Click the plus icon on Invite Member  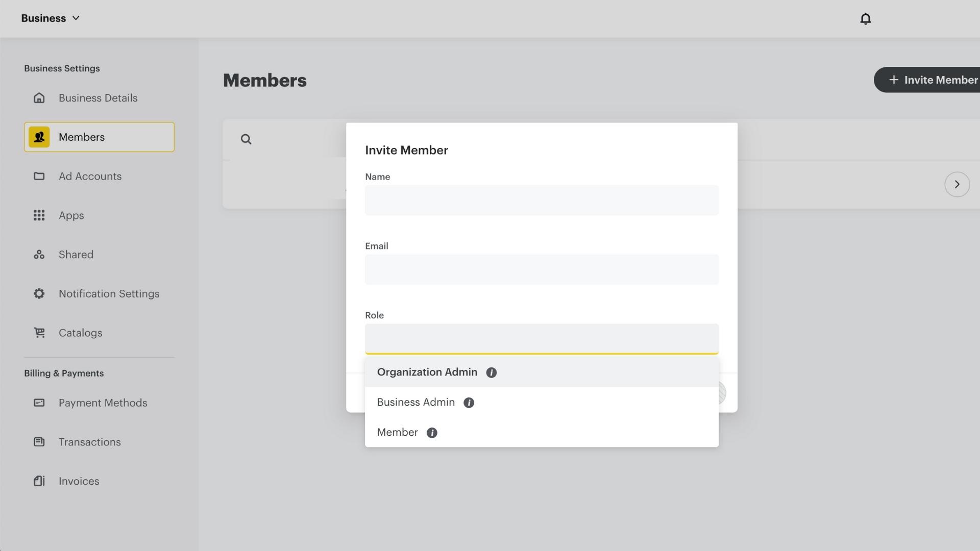tap(893, 80)
